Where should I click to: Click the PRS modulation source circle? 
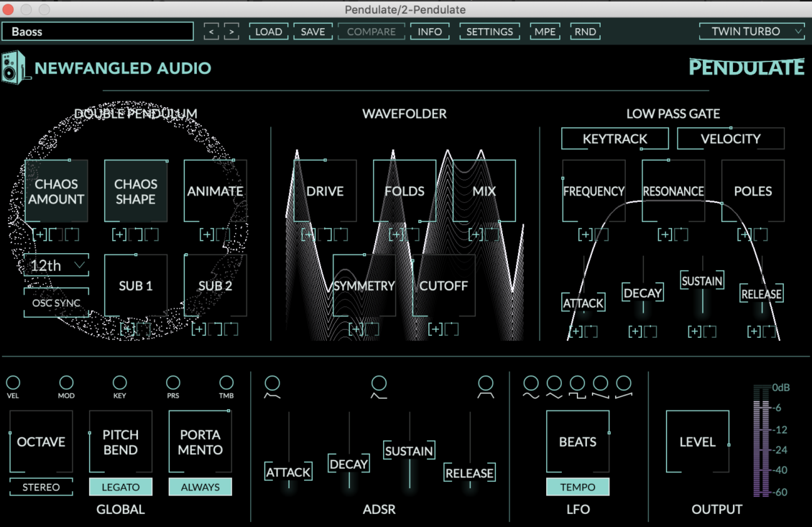[173, 382]
